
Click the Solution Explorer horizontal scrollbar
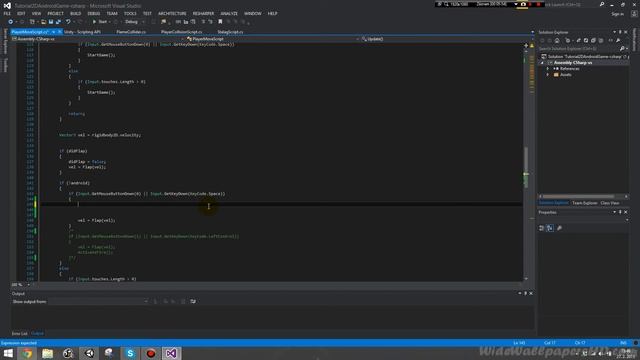(x=579, y=197)
